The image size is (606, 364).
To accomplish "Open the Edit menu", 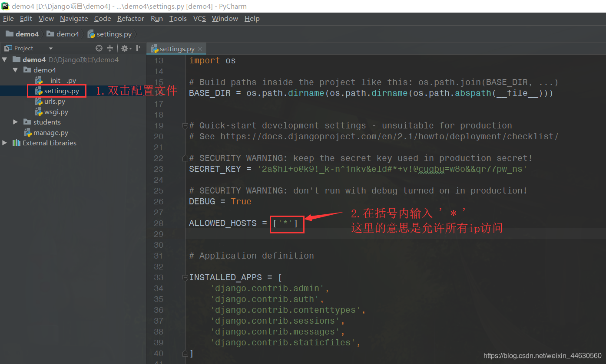I will (x=26, y=18).
